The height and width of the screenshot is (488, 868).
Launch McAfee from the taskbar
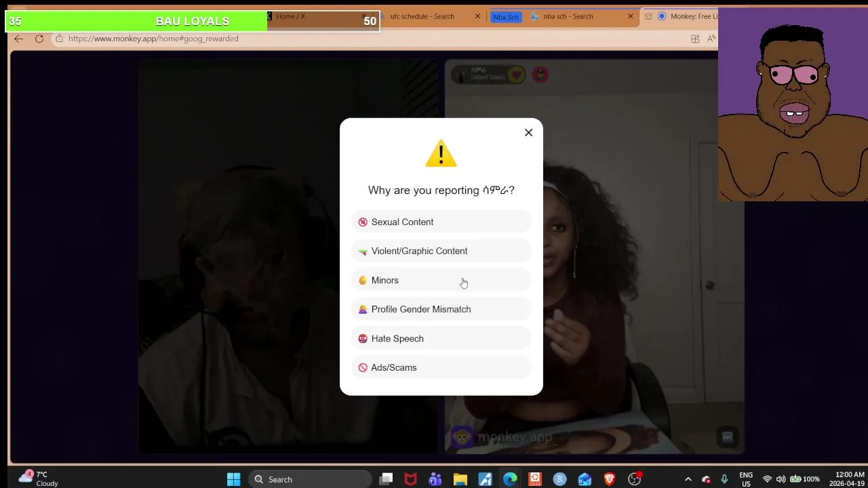point(410,479)
